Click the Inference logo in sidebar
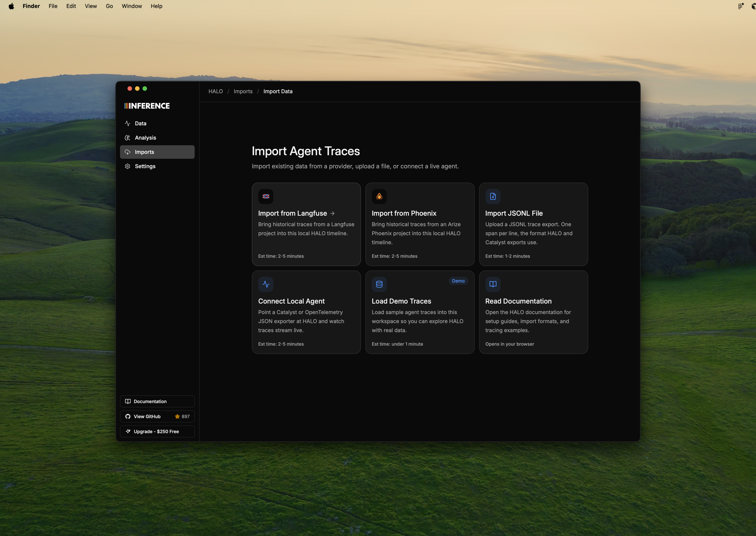Screen dimensions: 756x536 coord(147,106)
